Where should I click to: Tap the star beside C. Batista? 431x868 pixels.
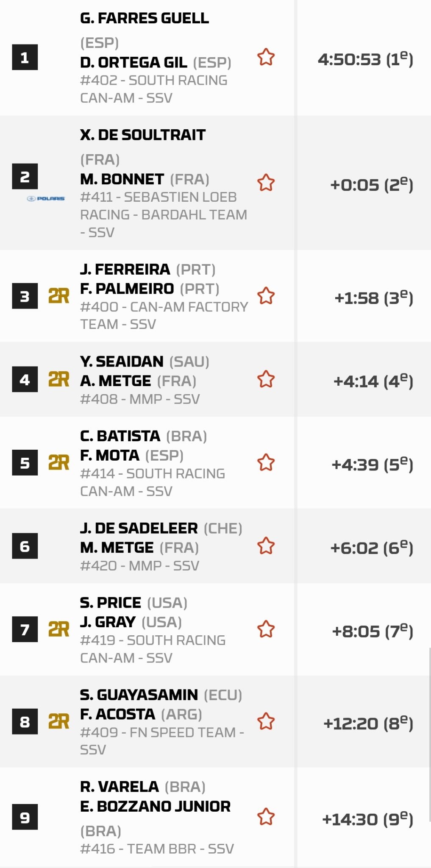coord(266,462)
